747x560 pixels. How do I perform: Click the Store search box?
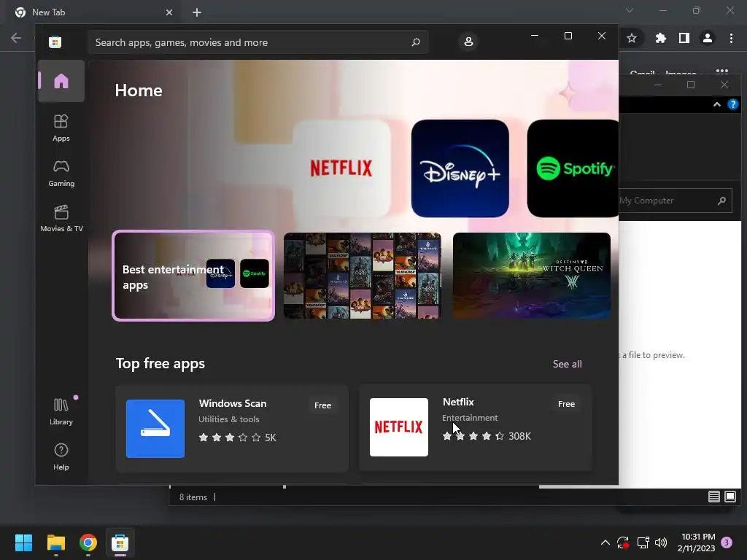[258, 42]
